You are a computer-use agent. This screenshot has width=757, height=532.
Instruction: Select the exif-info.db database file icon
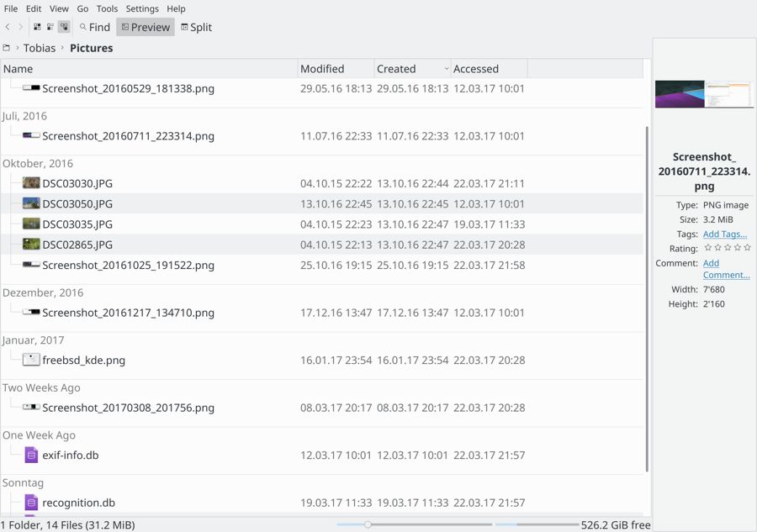(x=31, y=455)
